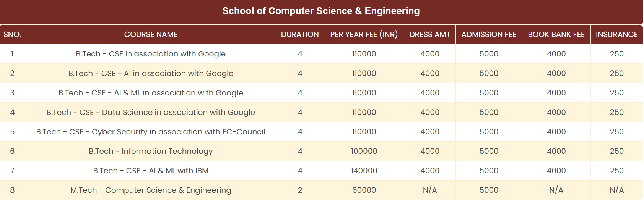Click the PER YEAR FEE (INR) header

364,34
